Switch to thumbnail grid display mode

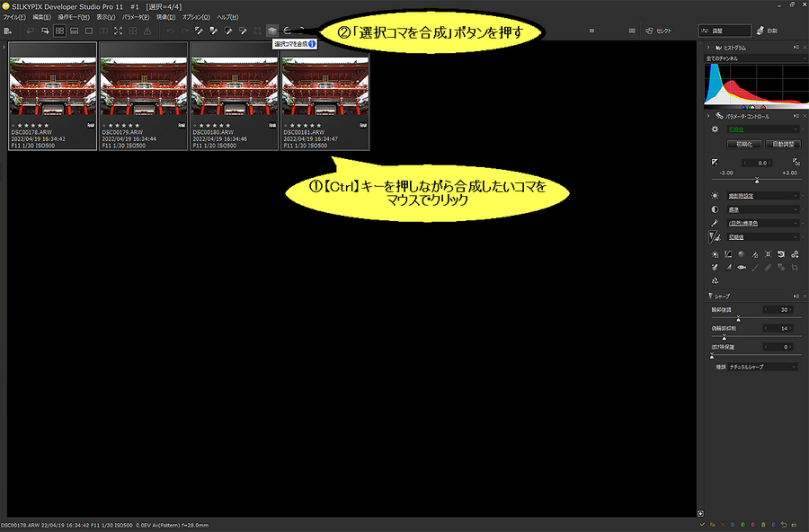59,31
